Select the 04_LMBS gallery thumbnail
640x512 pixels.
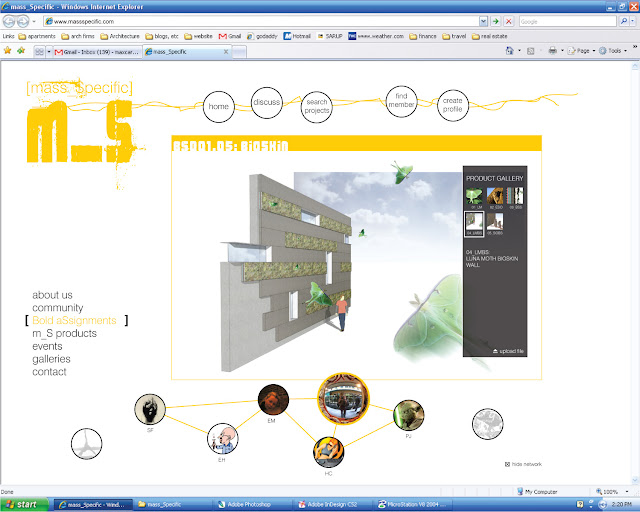tap(474, 223)
